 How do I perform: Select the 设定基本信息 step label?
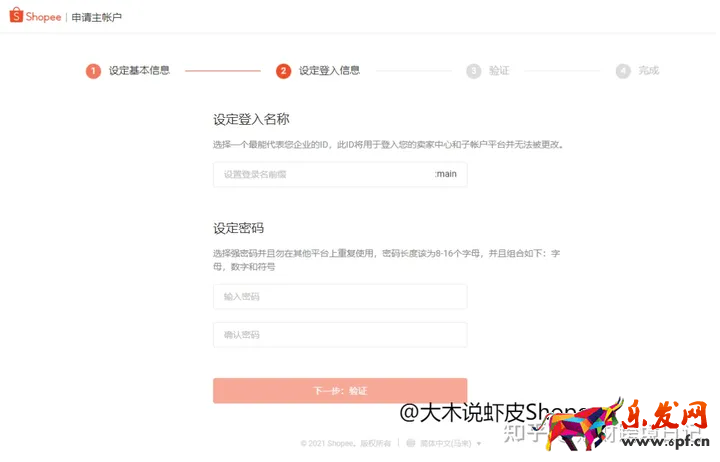point(139,70)
